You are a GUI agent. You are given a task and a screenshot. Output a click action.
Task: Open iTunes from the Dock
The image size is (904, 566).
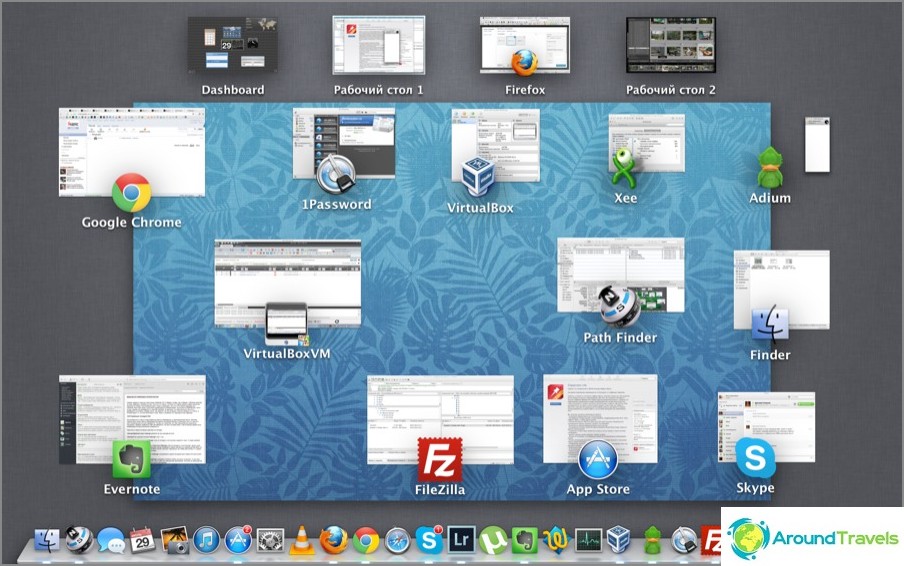pos(206,541)
